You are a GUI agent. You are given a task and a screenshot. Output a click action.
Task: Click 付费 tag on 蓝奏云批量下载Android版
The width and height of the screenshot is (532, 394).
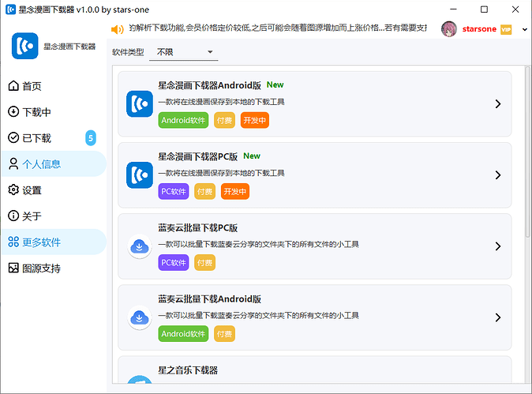pyautogui.click(x=224, y=334)
